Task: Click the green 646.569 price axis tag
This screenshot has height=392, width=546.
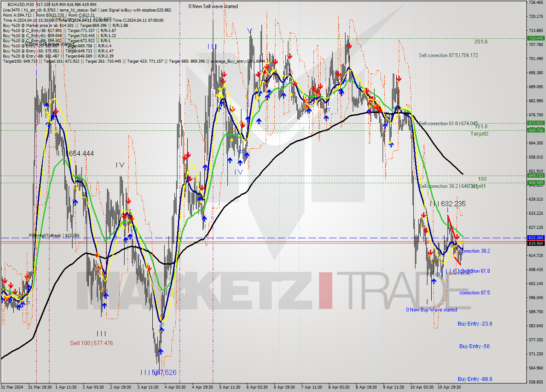Action: pyautogui.click(x=536, y=182)
